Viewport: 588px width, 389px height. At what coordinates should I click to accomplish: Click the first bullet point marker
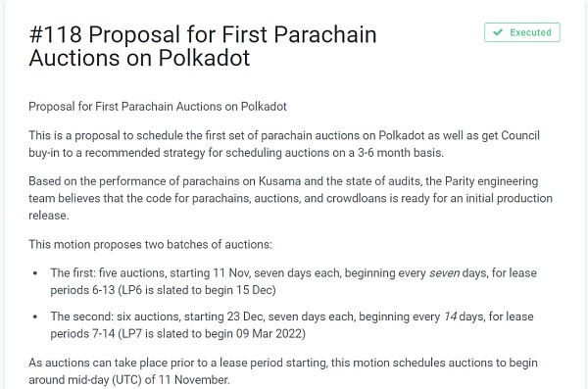point(35,273)
